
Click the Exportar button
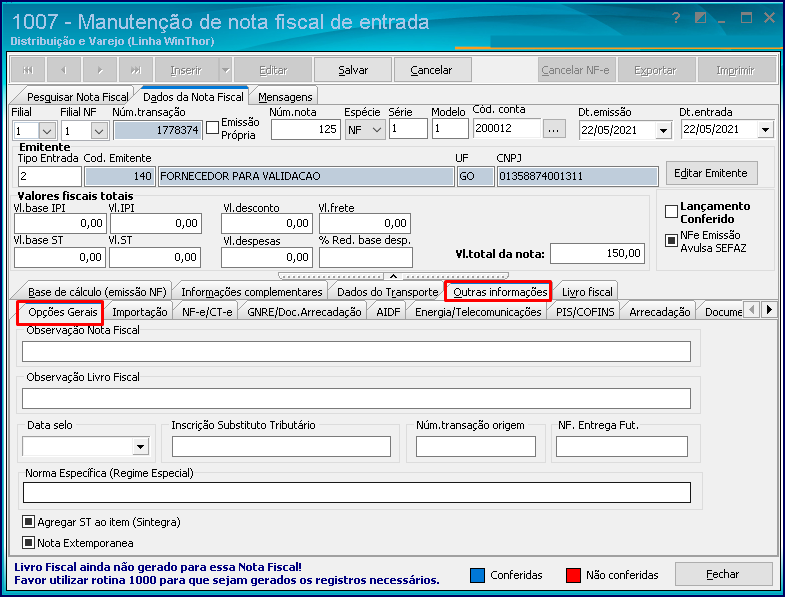click(655, 70)
